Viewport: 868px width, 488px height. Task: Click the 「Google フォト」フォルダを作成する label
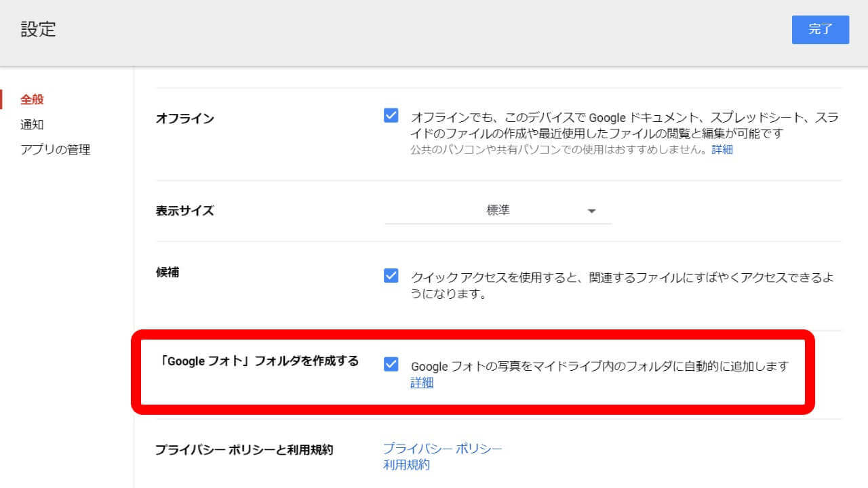tap(257, 361)
